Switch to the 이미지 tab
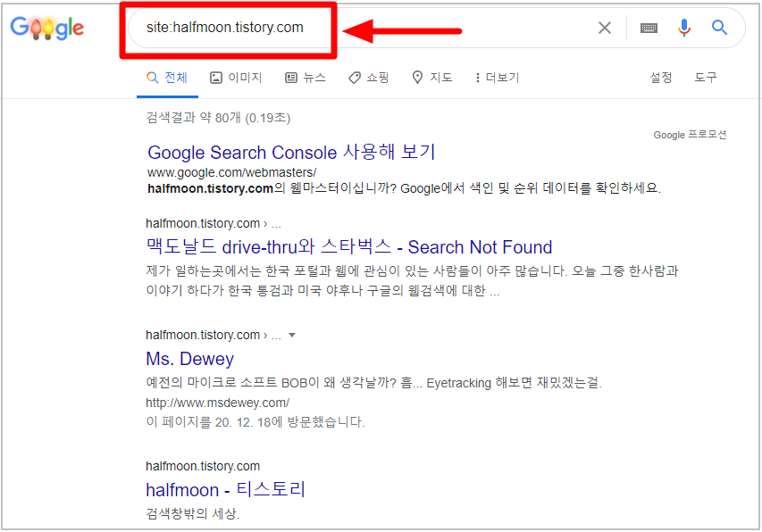Screen dimensions: 762x532 click(x=236, y=78)
